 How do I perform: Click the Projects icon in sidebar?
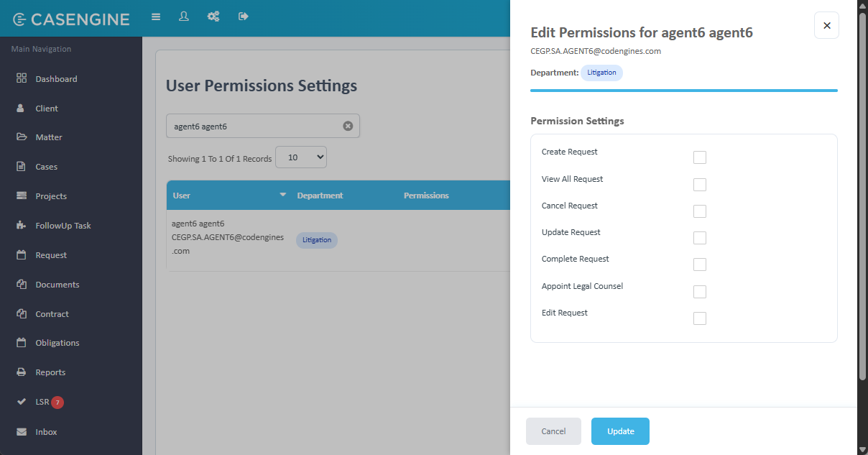coord(22,196)
